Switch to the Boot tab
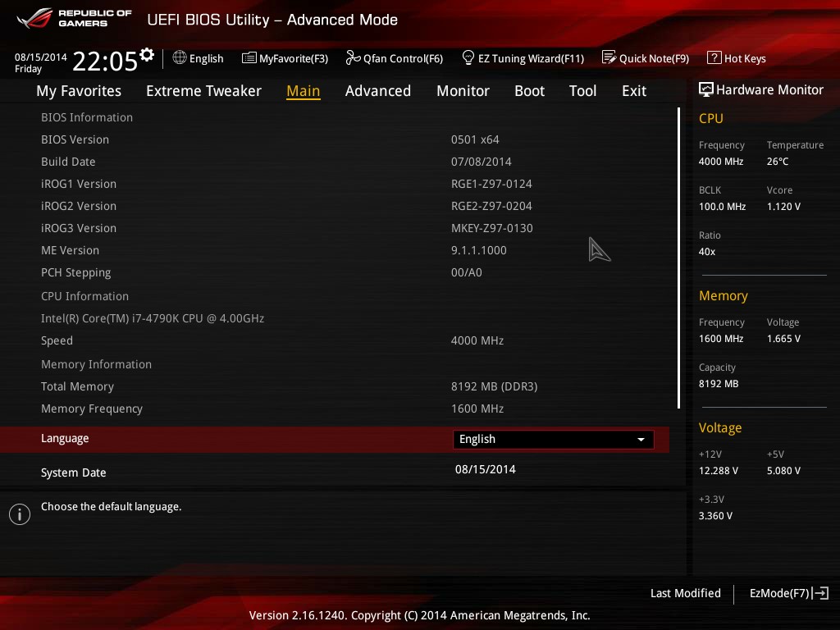840x630 pixels. click(x=529, y=91)
